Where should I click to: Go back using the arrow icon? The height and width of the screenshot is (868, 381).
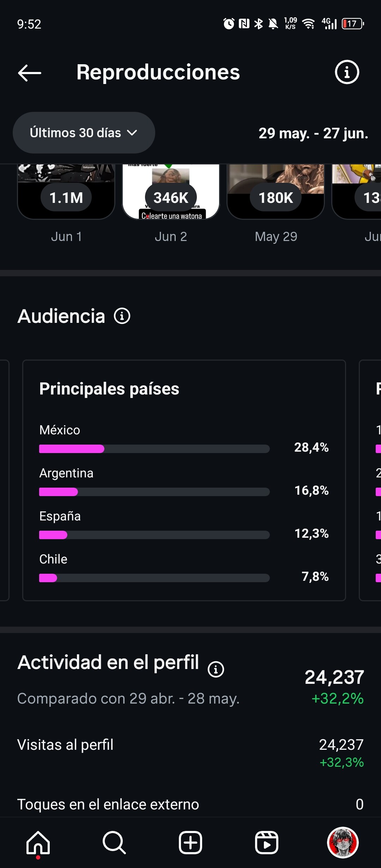pos(30,73)
